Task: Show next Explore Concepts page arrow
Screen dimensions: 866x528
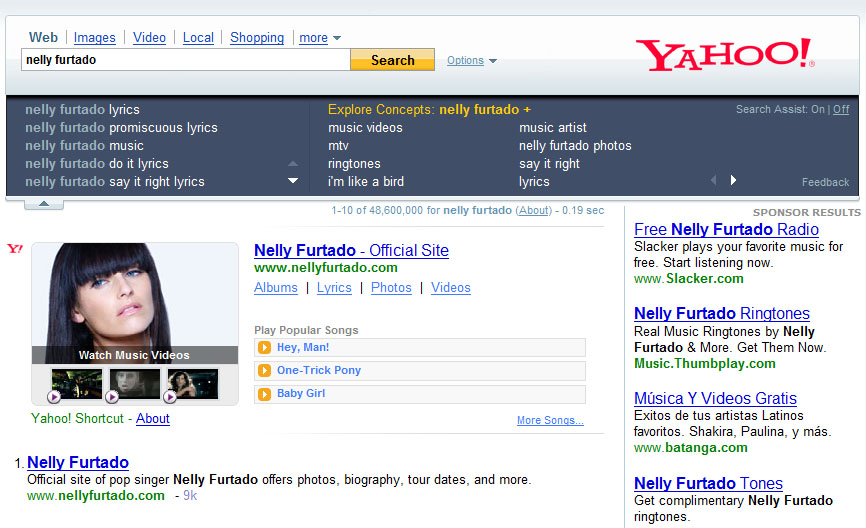Action: (x=733, y=180)
